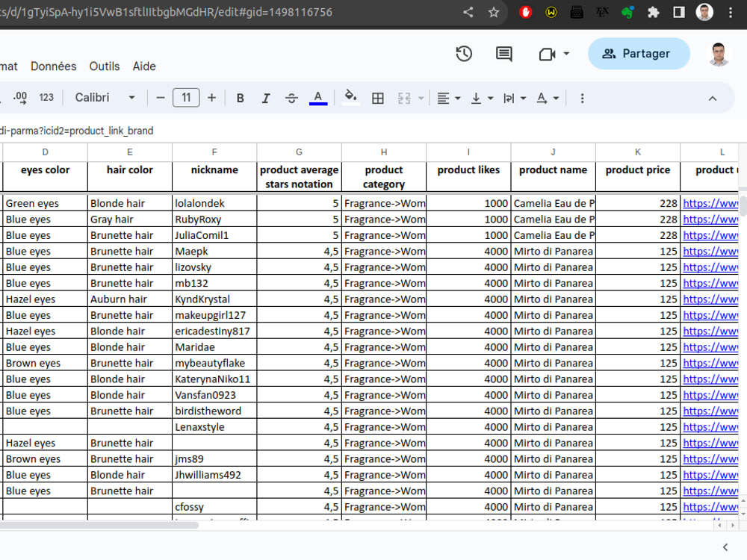This screenshot has height=560, width=747.
Task: Click the formula bar URL text
Action: point(77,131)
